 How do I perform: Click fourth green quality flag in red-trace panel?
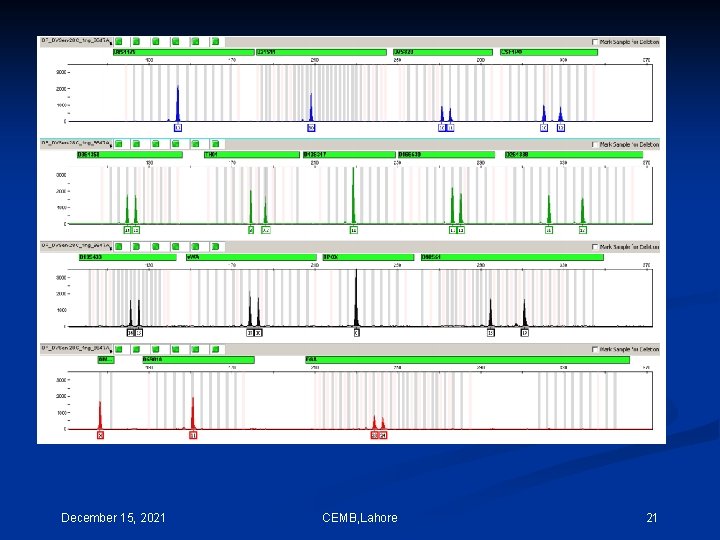175,349
